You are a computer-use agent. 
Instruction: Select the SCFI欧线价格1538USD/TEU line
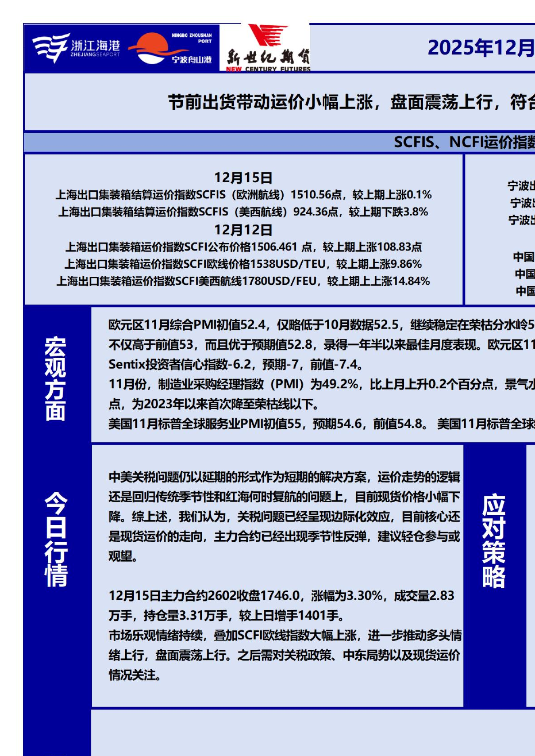(x=243, y=264)
